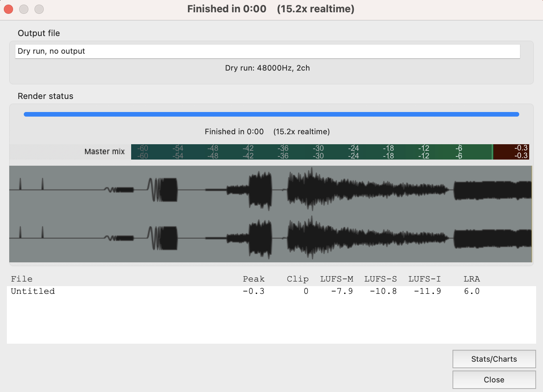Click the Master mix label
543x392 pixels.
point(104,152)
